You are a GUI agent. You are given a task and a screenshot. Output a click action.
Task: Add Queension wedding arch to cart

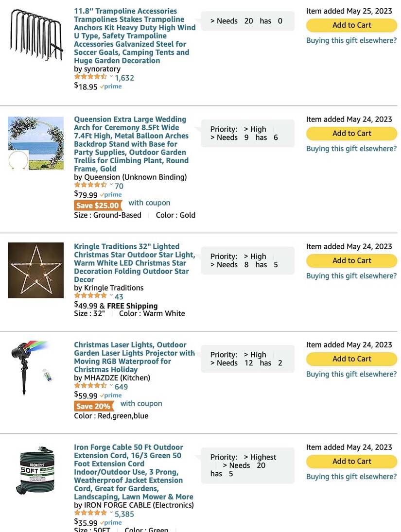pyautogui.click(x=351, y=133)
